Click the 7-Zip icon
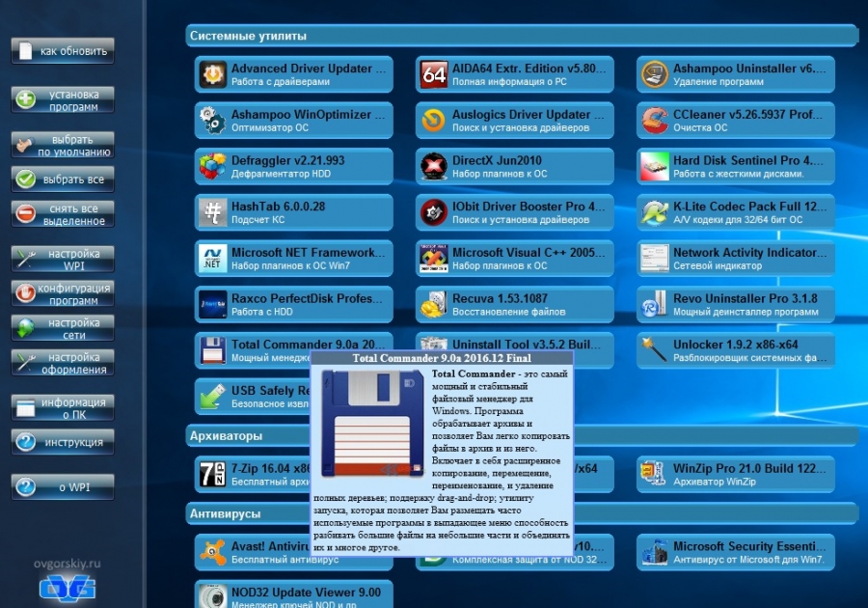 click(x=212, y=474)
